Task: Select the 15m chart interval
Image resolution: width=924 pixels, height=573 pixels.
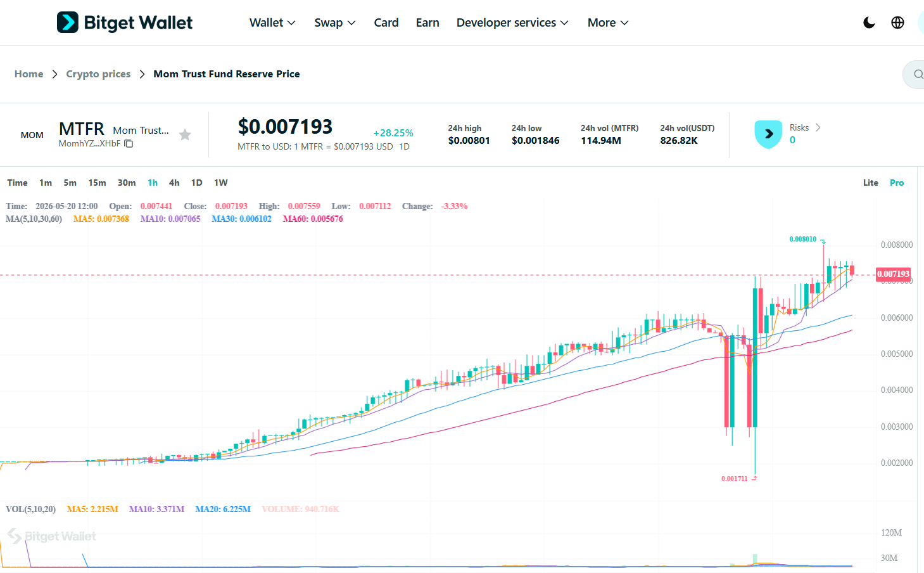Action: coord(97,183)
